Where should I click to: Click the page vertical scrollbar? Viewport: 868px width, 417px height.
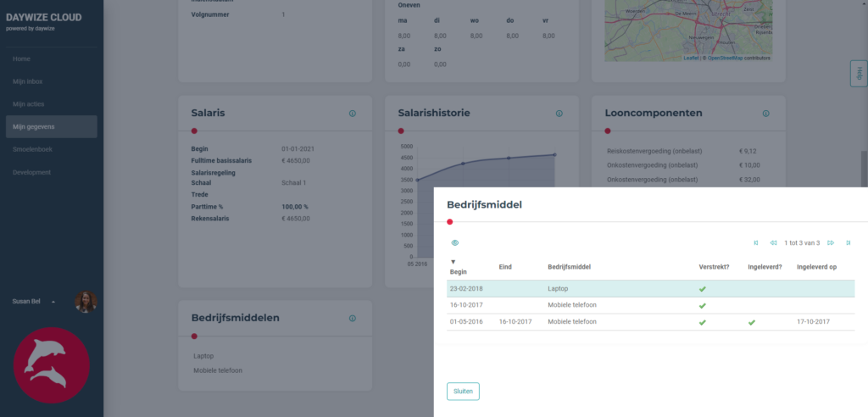pyautogui.click(x=864, y=170)
